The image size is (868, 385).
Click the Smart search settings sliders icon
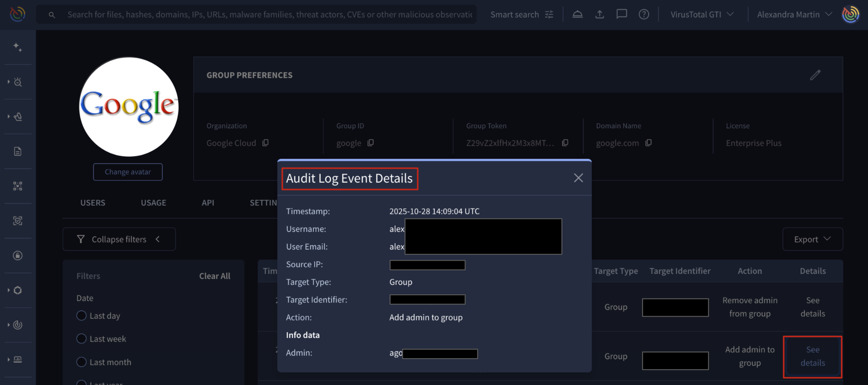pos(549,15)
